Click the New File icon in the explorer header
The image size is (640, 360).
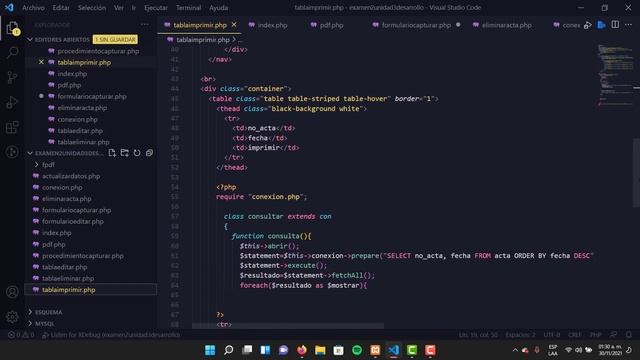(112, 153)
